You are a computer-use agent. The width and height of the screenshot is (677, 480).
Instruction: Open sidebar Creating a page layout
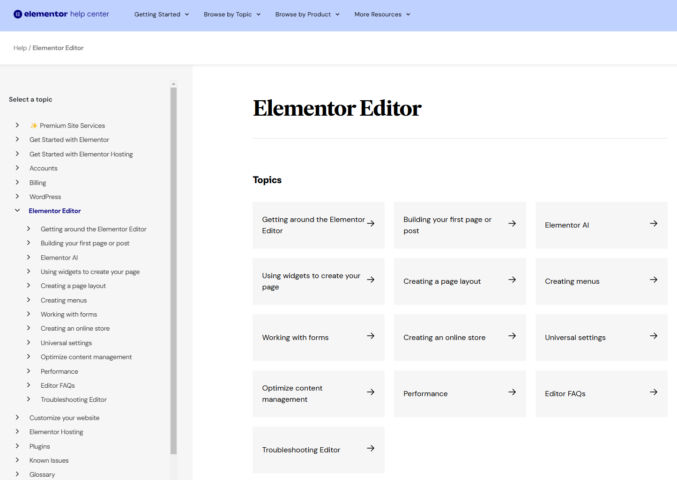click(x=73, y=286)
